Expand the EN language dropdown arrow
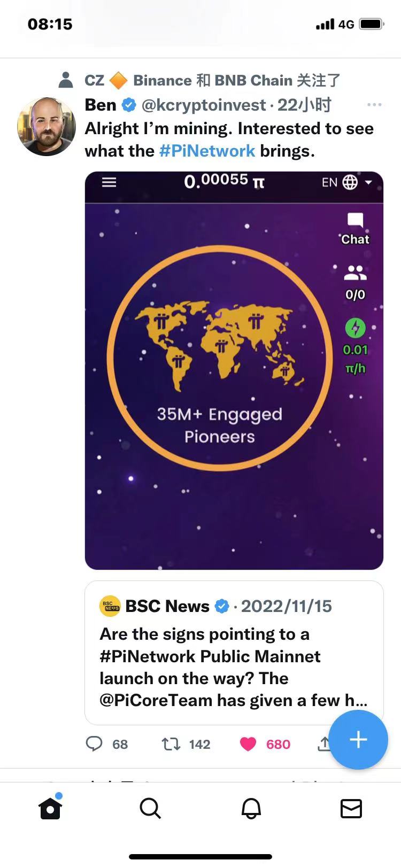Image resolution: width=401 pixels, height=868 pixels. (x=368, y=182)
